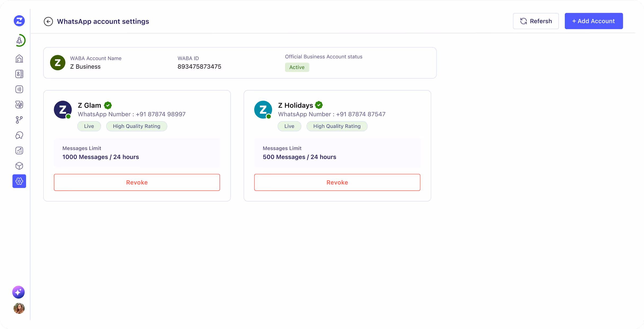Open the home dashboard icon in sidebar
Screen dimensions: 644x329
(19, 59)
